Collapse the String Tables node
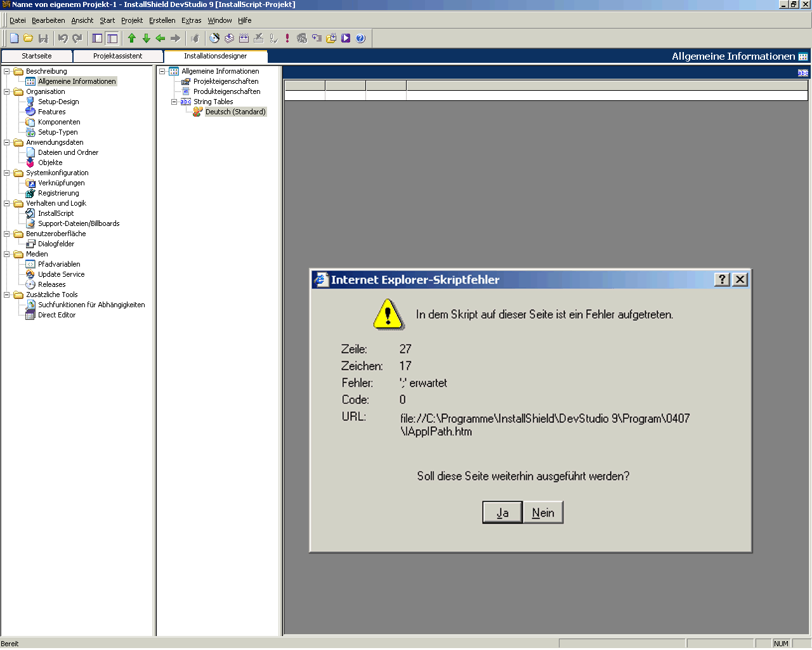This screenshot has width=812, height=650. coord(174,102)
